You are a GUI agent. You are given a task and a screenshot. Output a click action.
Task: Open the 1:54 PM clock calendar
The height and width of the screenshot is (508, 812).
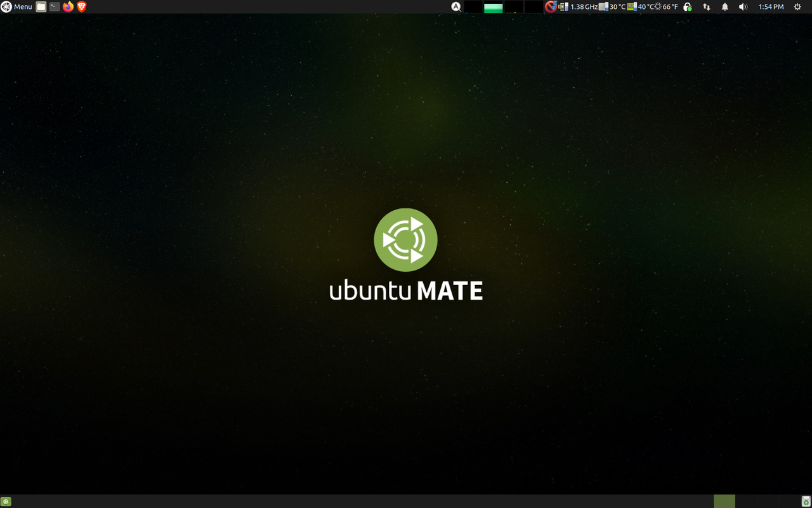tap(771, 7)
